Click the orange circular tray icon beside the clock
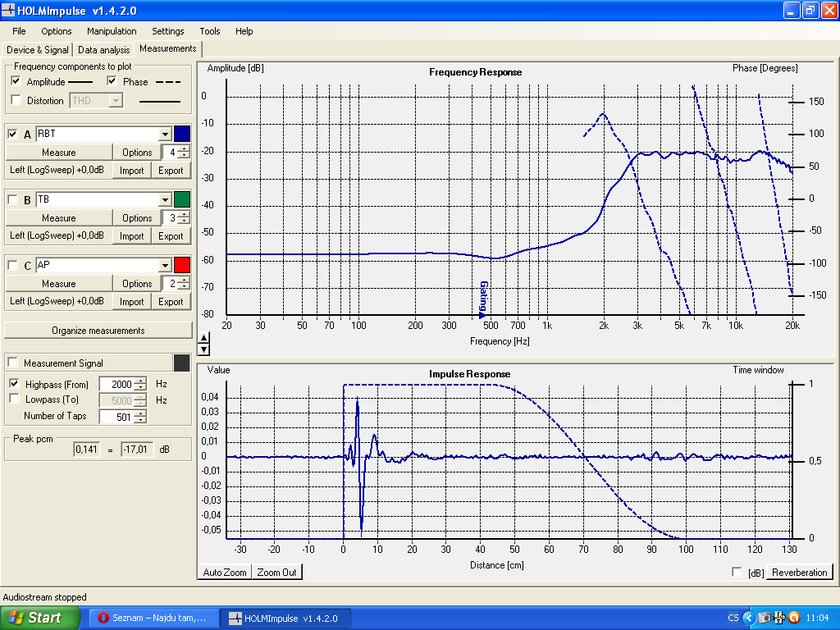 click(x=794, y=618)
